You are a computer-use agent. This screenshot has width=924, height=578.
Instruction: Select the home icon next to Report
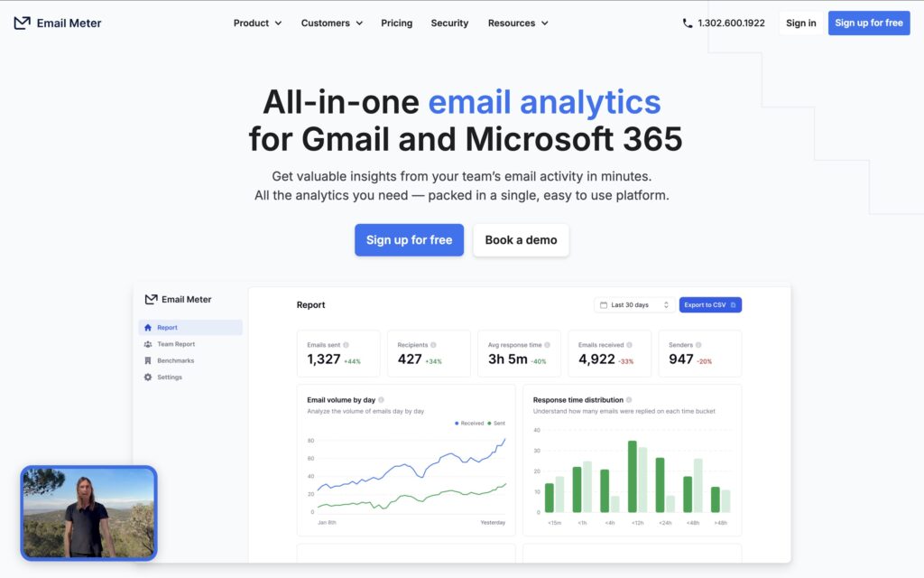pos(148,327)
